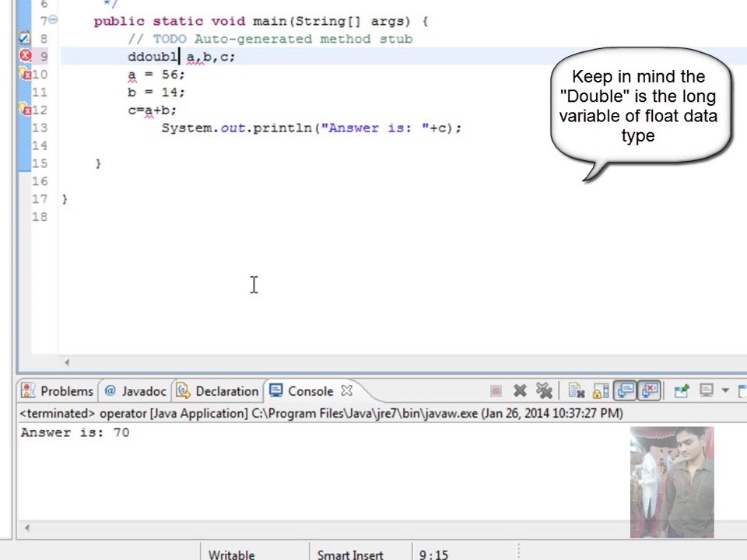Click the closing brace on line 17

(x=65, y=199)
